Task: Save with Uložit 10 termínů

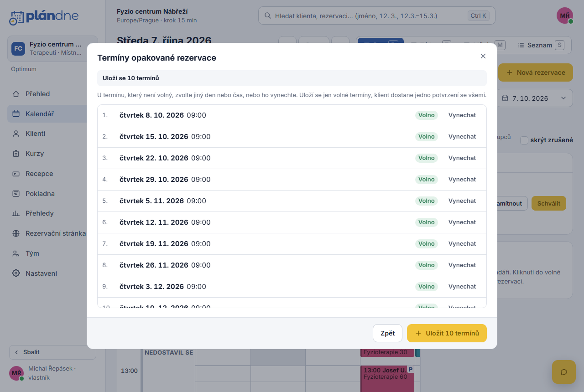Action: [x=447, y=333]
